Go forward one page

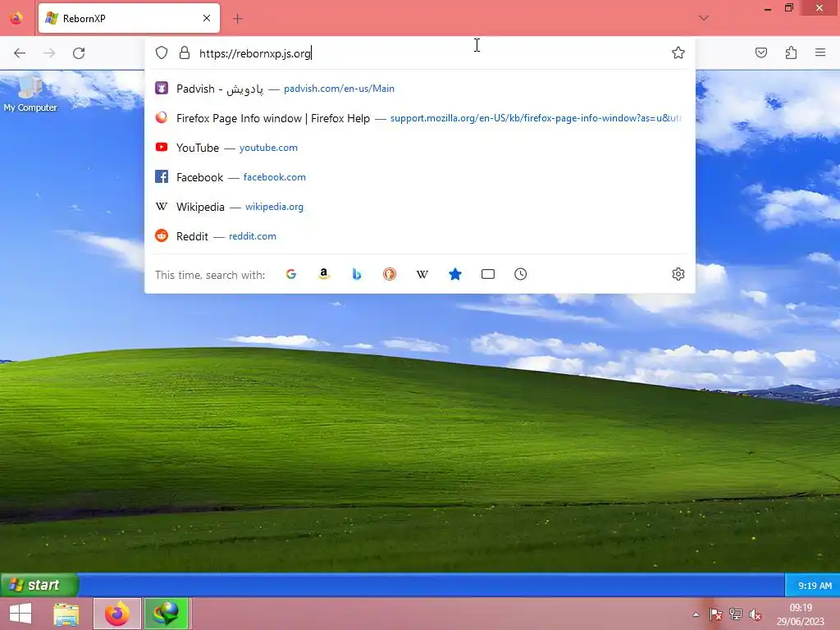[49, 53]
